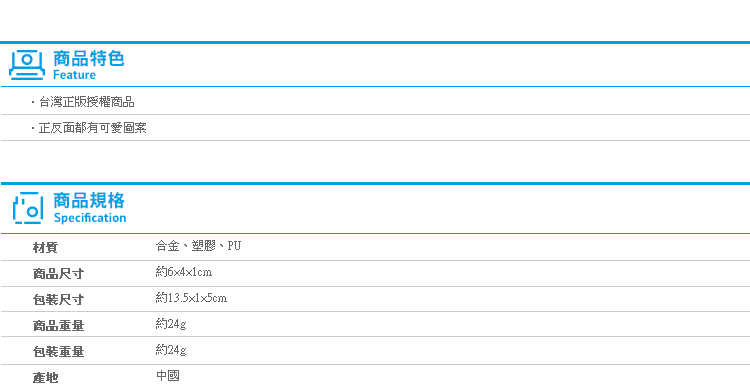The image size is (750, 389).
Task: Click the 商品重量 value 約24g
Action: pyautogui.click(x=171, y=324)
